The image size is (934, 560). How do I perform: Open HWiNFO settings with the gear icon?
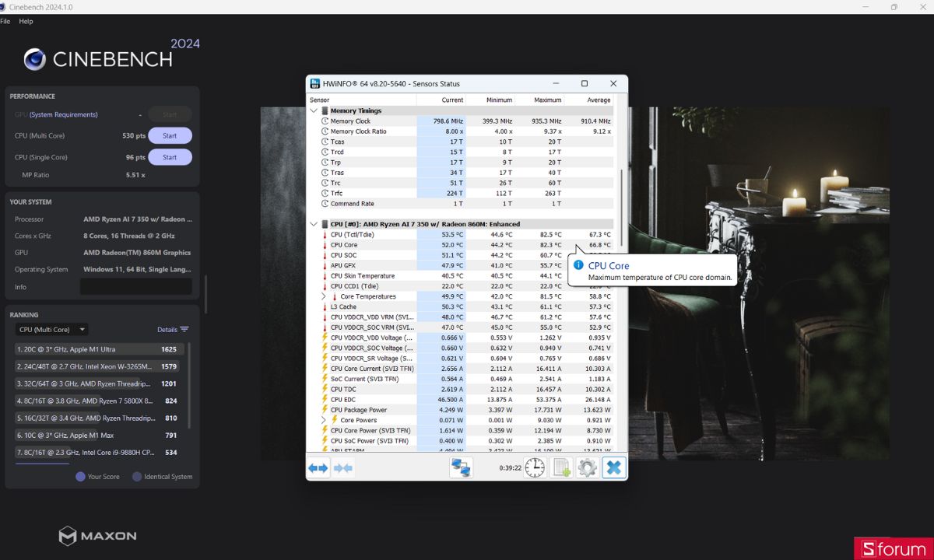click(x=587, y=467)
